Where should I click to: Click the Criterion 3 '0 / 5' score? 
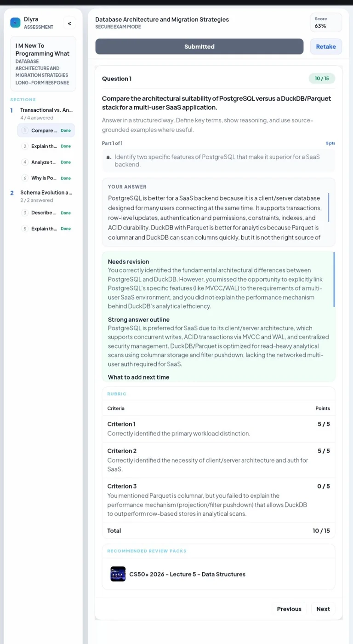[324, 486]
